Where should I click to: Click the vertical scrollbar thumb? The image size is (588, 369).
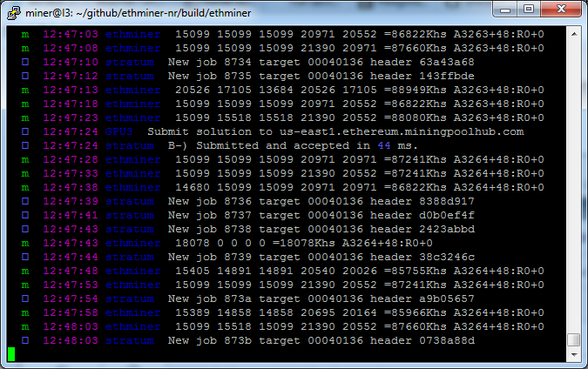[574, 340]
